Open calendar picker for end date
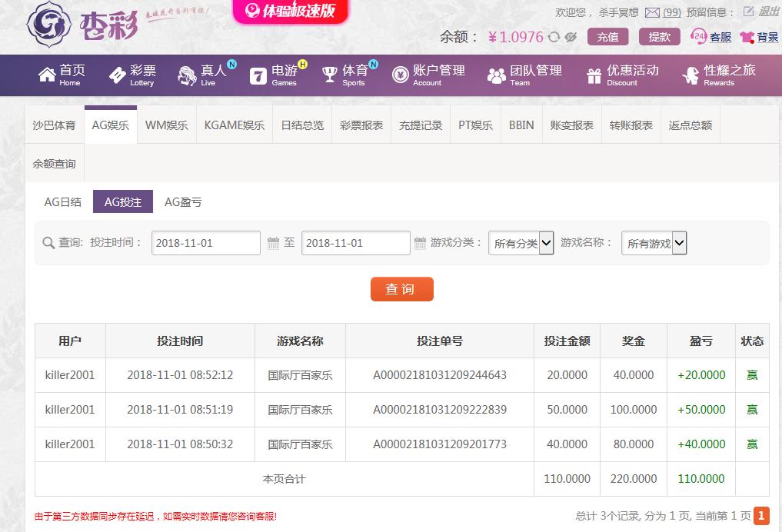Screen dimensions: 782x532 coord(420,243)
